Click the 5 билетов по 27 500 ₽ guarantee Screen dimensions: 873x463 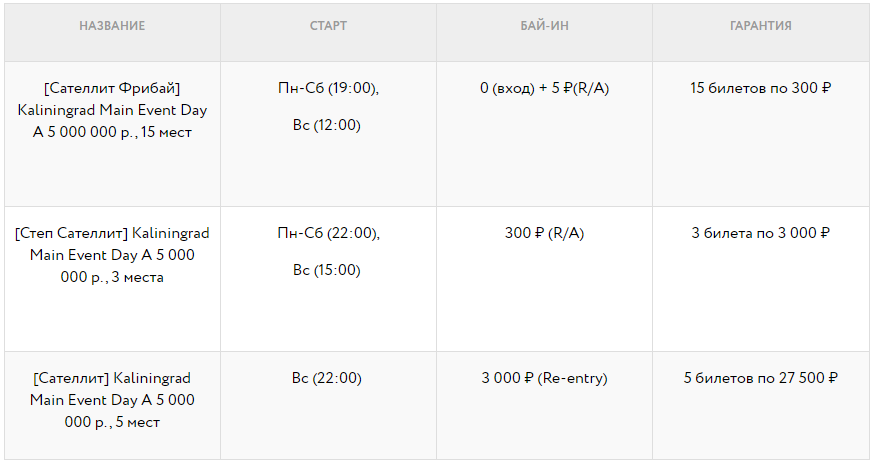point(760,379)
